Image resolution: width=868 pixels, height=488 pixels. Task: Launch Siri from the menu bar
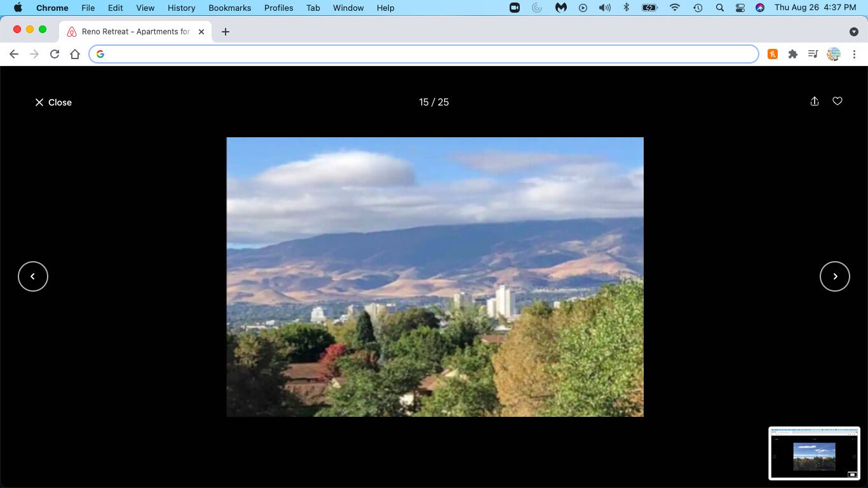(760, 8)
